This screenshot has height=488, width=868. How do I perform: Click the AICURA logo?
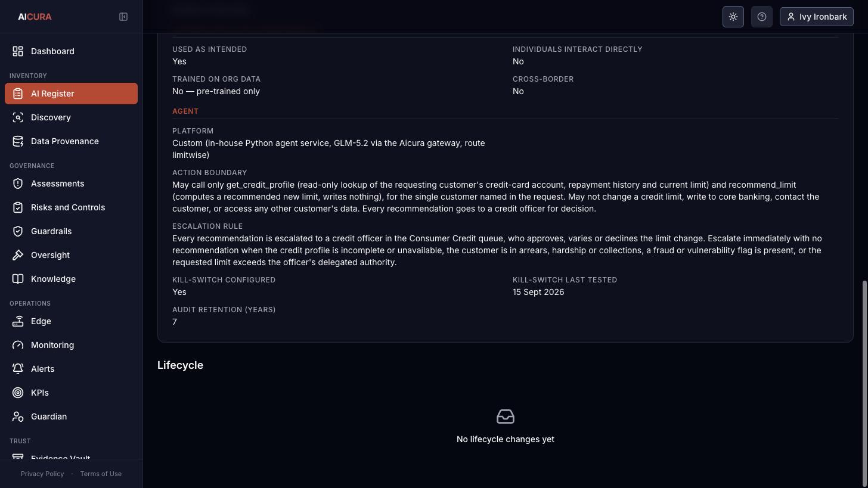[x=35, y=17]
